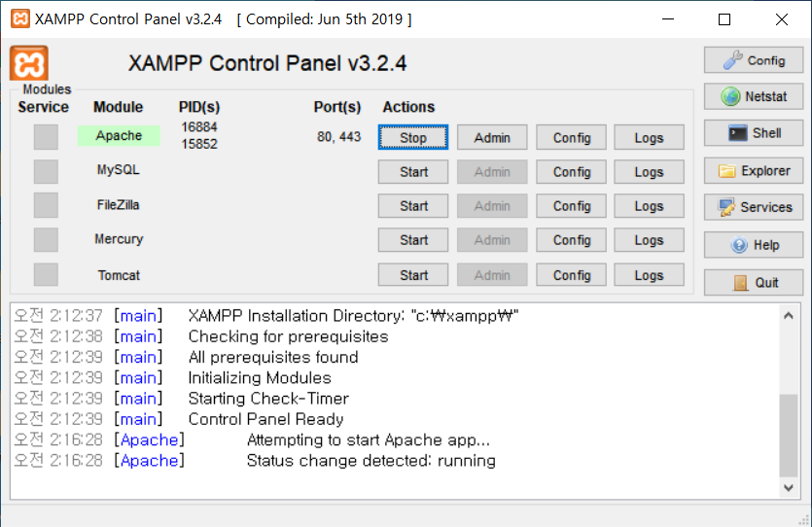Image resolution: width=812 pixels, height=527 pixels.
Task: Maximize the XAMPP window
Action: tap(724, 19)
